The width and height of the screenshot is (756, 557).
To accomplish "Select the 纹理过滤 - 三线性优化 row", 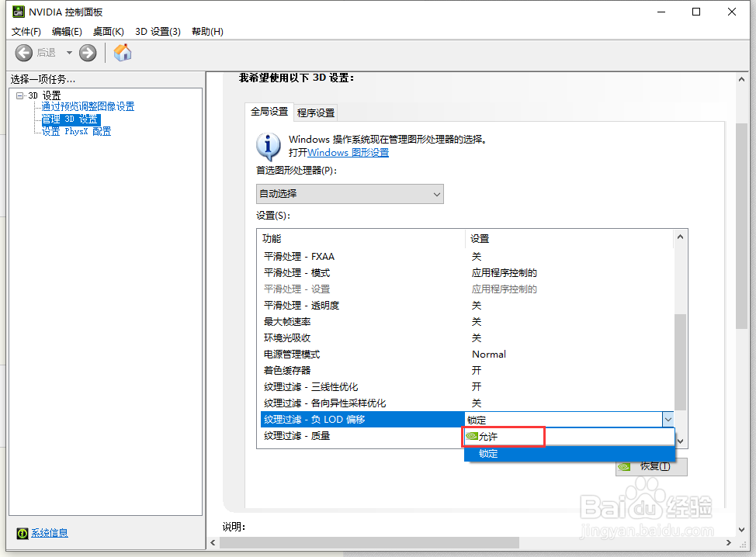I will tap(466, 387).
